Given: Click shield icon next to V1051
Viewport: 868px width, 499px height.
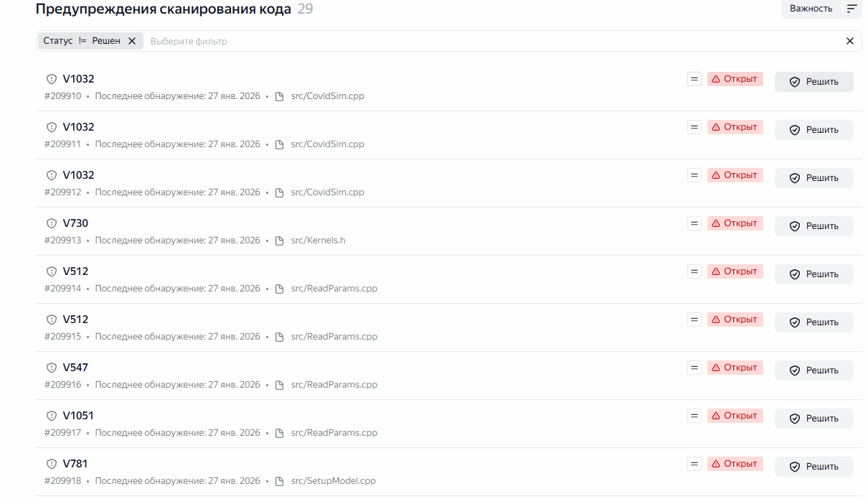Looking at the screenshot, I should click(52, 416).
